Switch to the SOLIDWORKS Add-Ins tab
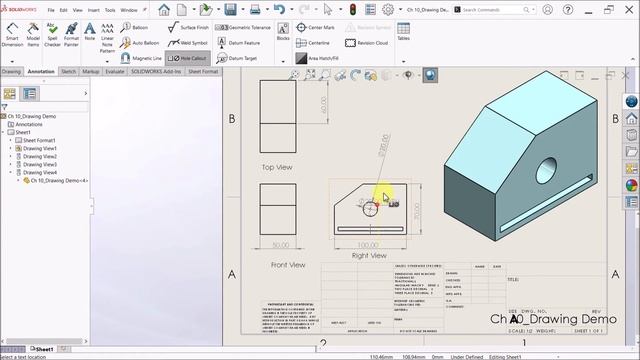This screenshot has height=360, width=640. pos(156,71)
